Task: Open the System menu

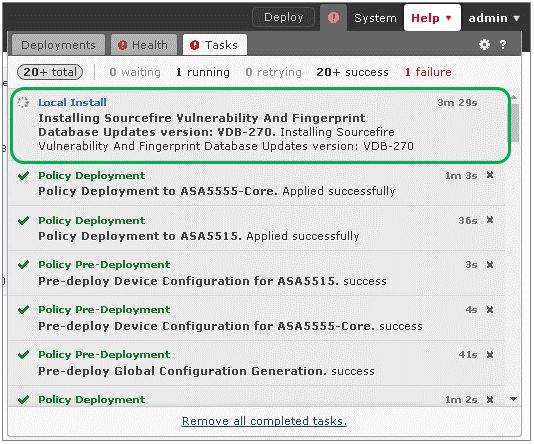Action: pyautogui.click(x=375, y=18)
